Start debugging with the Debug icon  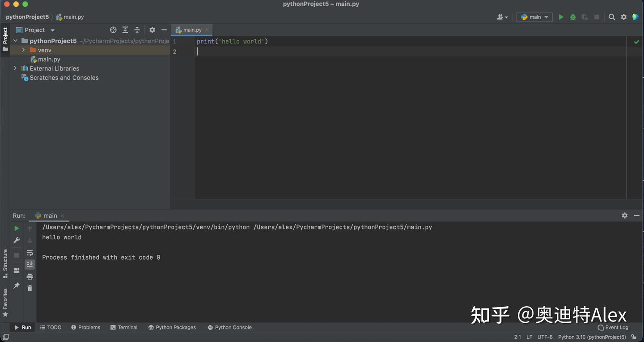(x=573, y=17)
